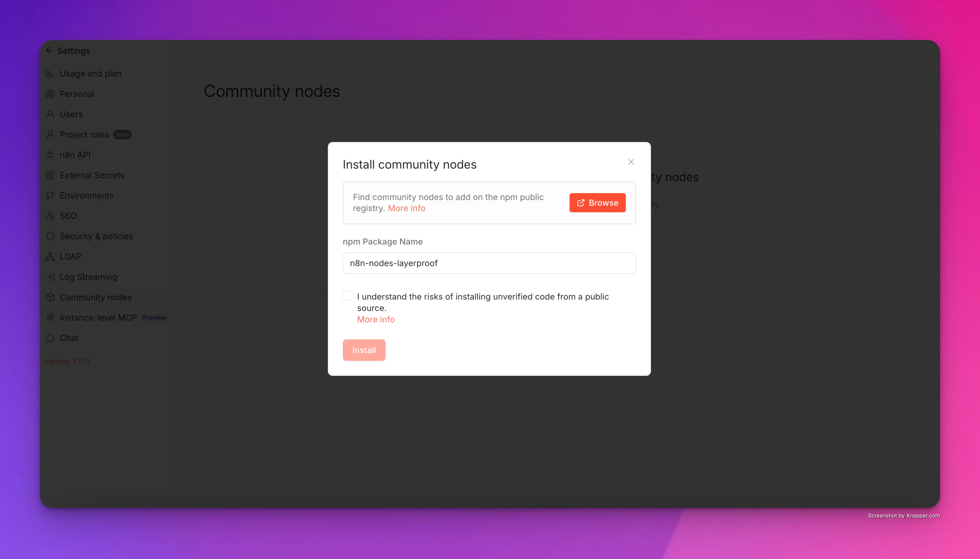Go to Chat settings

[x=69, y=338]
